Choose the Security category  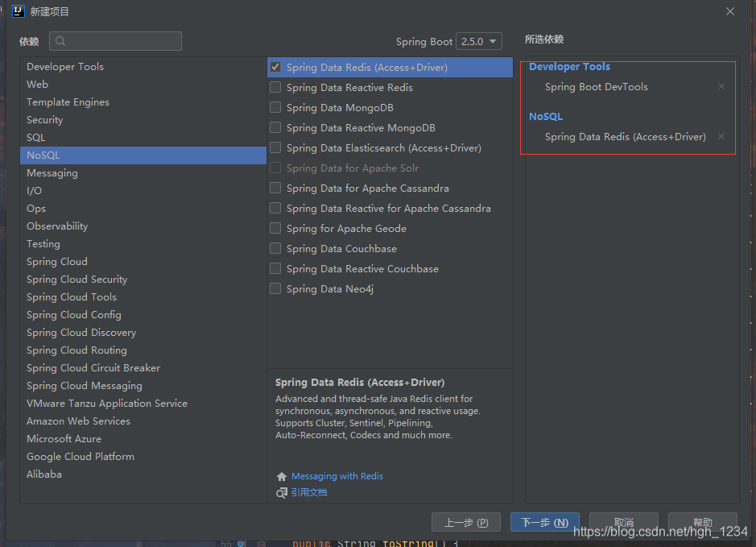click(x=143, y=119)
